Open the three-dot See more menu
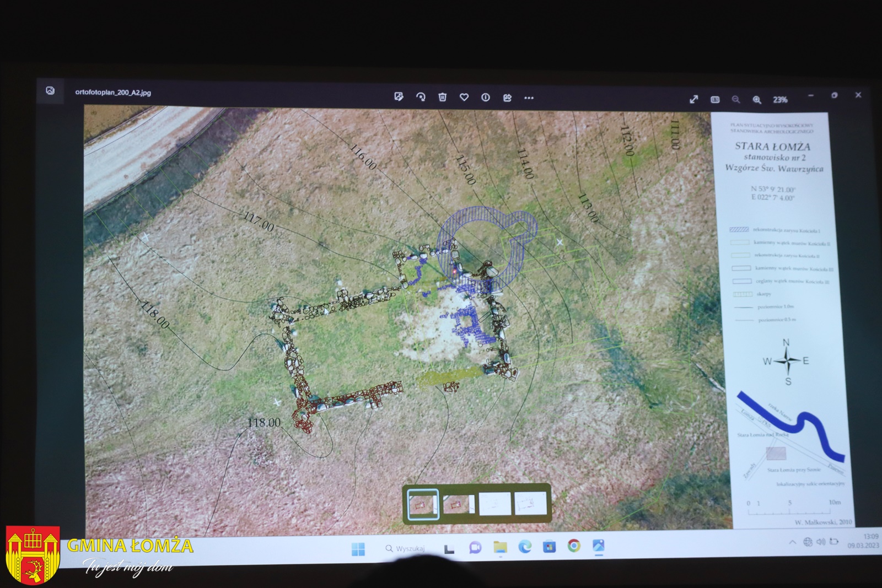The height and width of the screenshot is (588, 882). (x=529, y=98)
